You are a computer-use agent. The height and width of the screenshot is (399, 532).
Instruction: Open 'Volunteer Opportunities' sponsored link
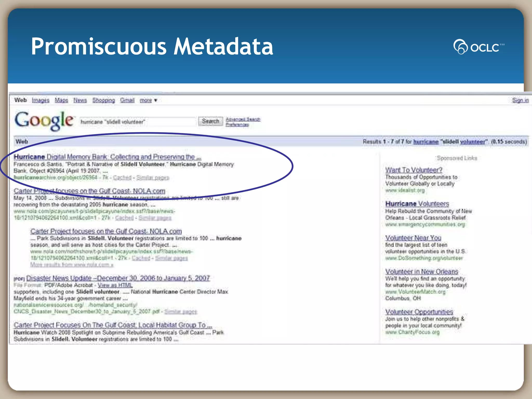click(419, 312)
